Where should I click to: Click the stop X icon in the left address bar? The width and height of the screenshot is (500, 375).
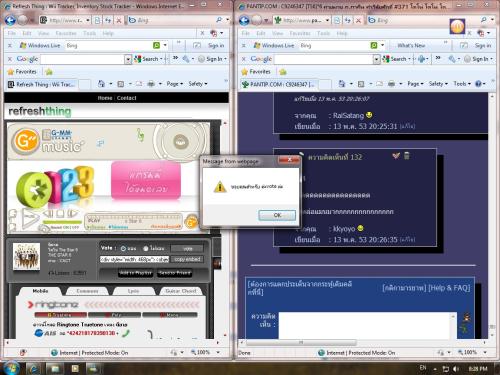119,20
